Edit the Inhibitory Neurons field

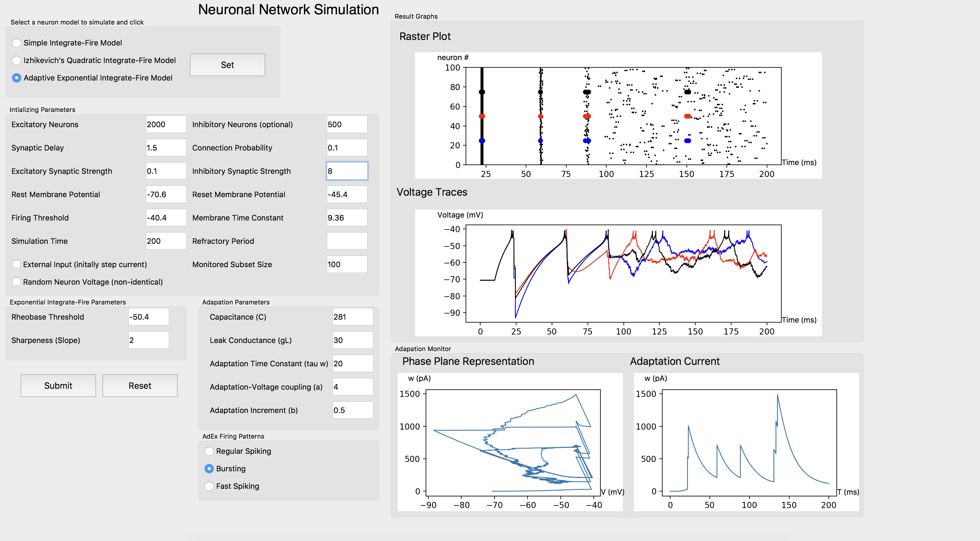click(x=347, y=124)
